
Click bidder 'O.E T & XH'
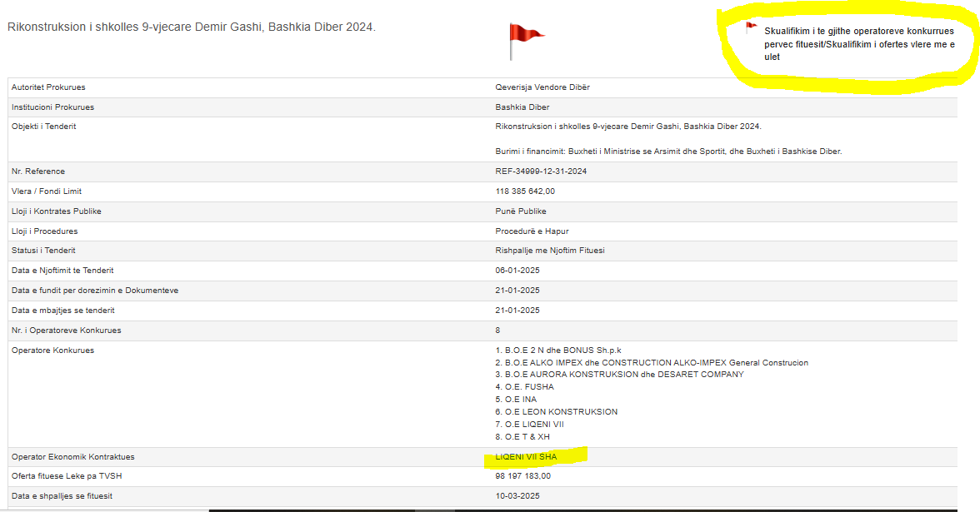pos(522,437)
